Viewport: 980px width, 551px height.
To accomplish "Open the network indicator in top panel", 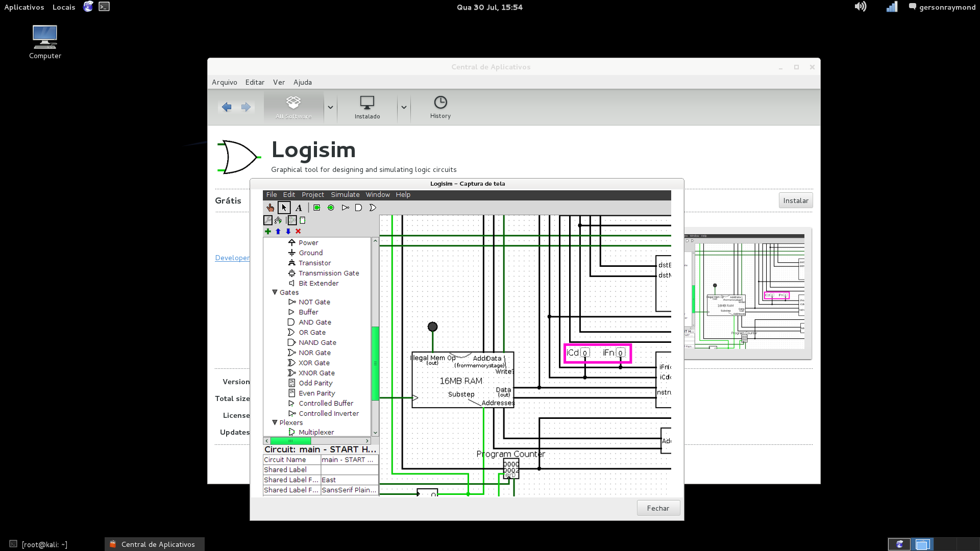I will pos(892,7).
